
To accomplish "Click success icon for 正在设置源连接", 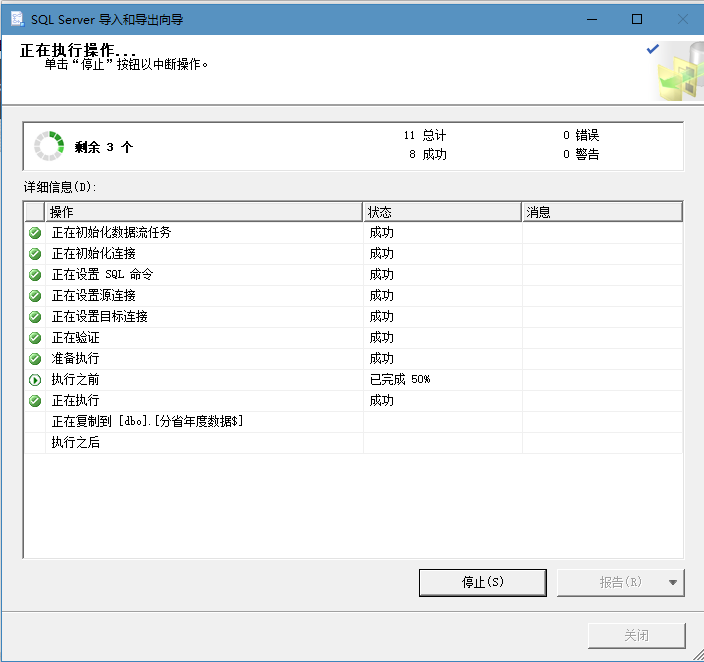I will click(35, 296).
